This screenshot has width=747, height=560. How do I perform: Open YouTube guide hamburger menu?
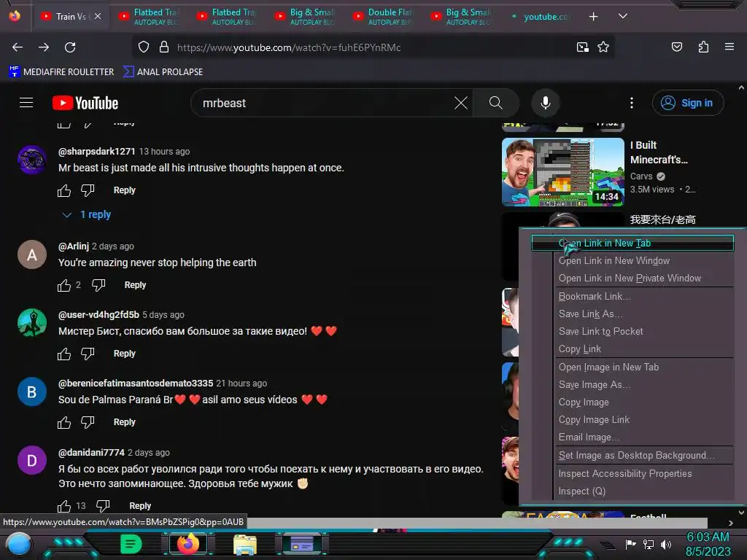pyautogui.click(x=26, y=103)
